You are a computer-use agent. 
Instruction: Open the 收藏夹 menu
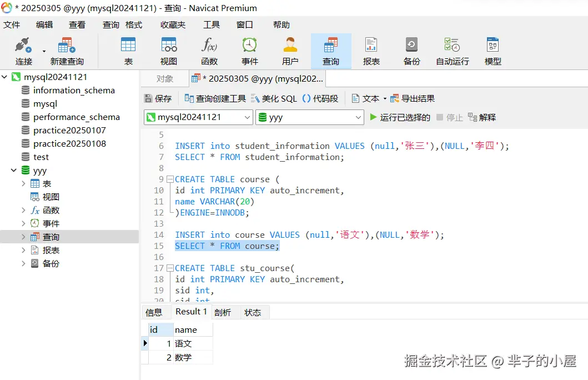click(x=173, y=25)
